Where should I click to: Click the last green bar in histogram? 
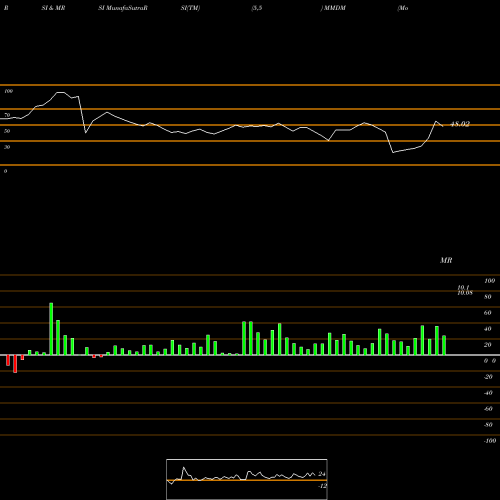point(444,345)
